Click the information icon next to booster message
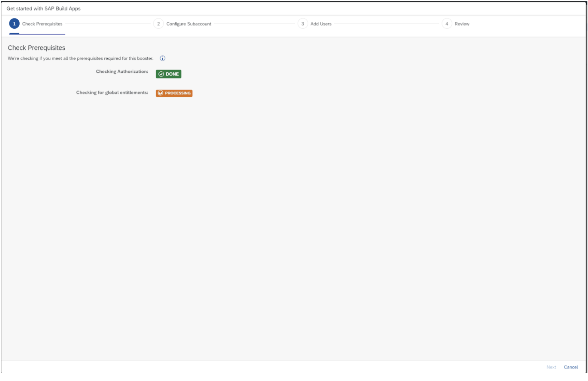The image size is (588, 381). 163,58
